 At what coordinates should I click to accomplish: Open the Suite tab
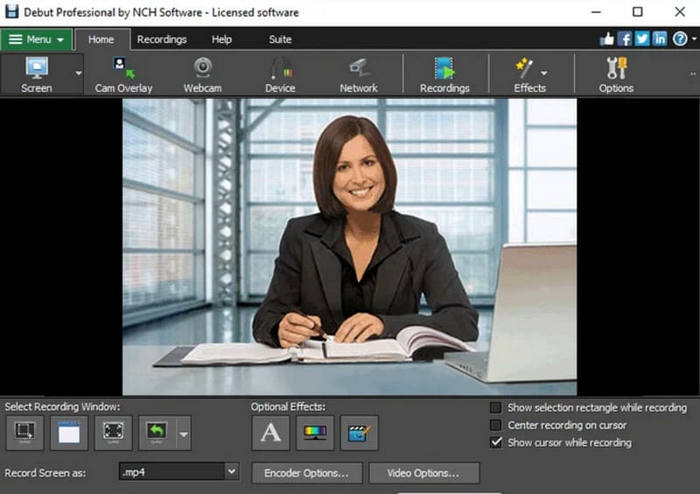[280, 40]
